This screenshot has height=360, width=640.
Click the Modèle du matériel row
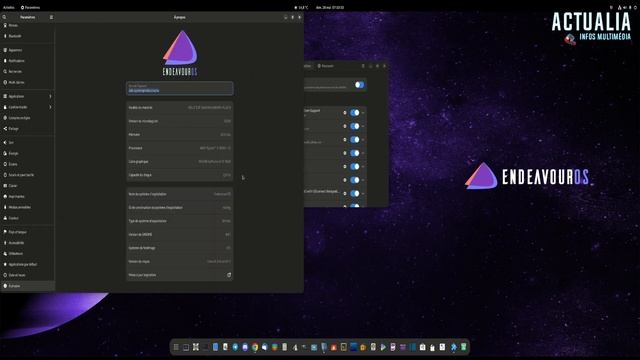pyautogui.click(x=180, y=107)
